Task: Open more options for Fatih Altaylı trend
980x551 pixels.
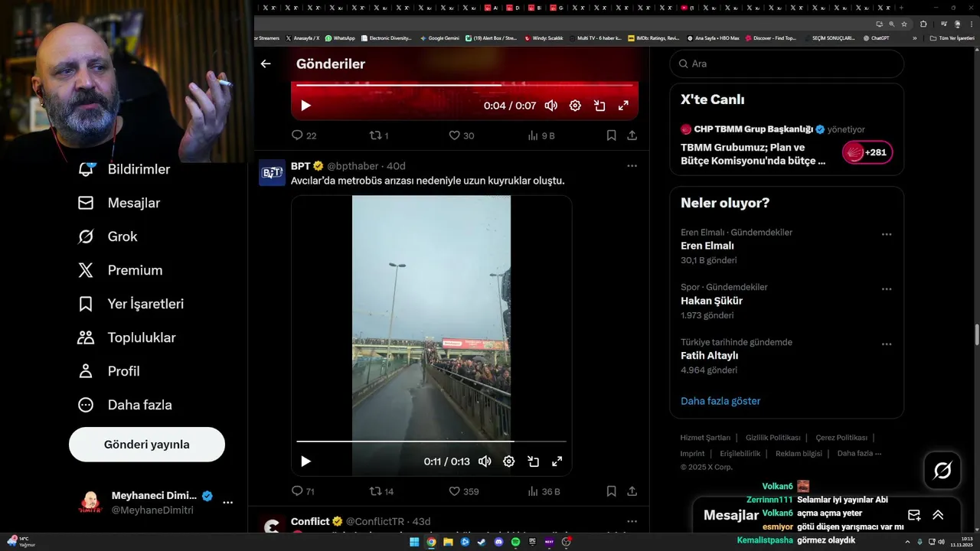Action: click(887, 344)
